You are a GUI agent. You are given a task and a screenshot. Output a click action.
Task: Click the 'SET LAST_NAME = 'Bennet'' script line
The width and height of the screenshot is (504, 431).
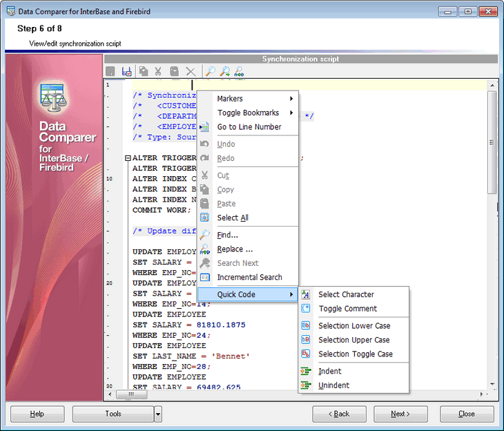tap(191, 356)
